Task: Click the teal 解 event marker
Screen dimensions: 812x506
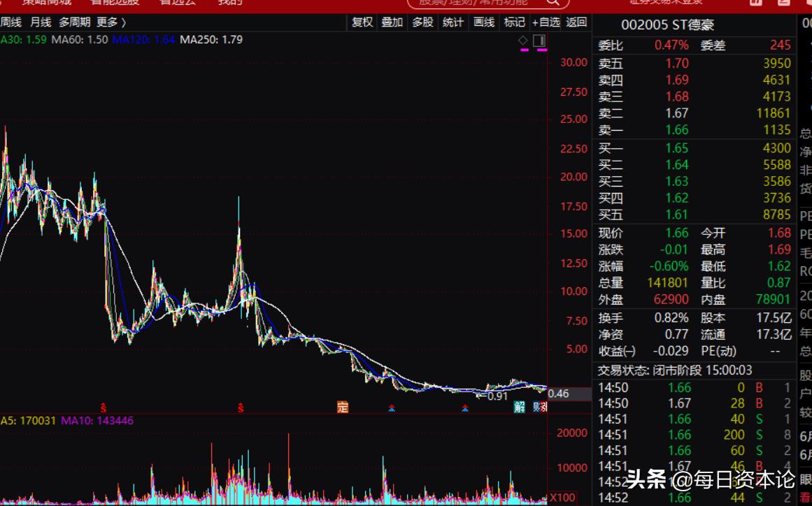Action: [520, 407]
